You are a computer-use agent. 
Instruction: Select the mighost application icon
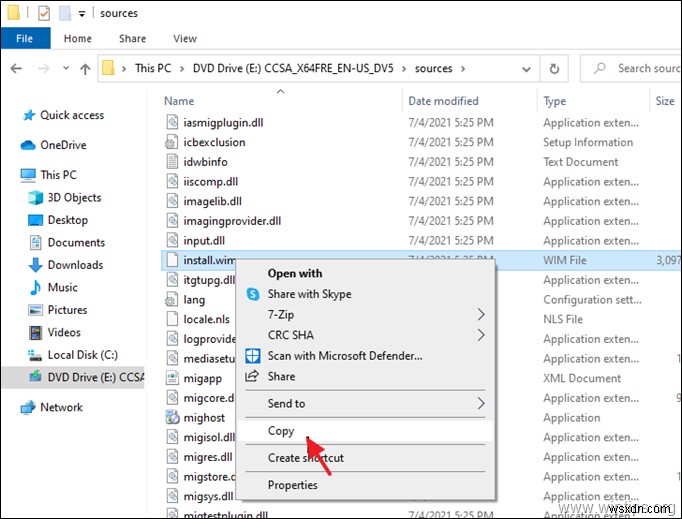pos(172,417)
